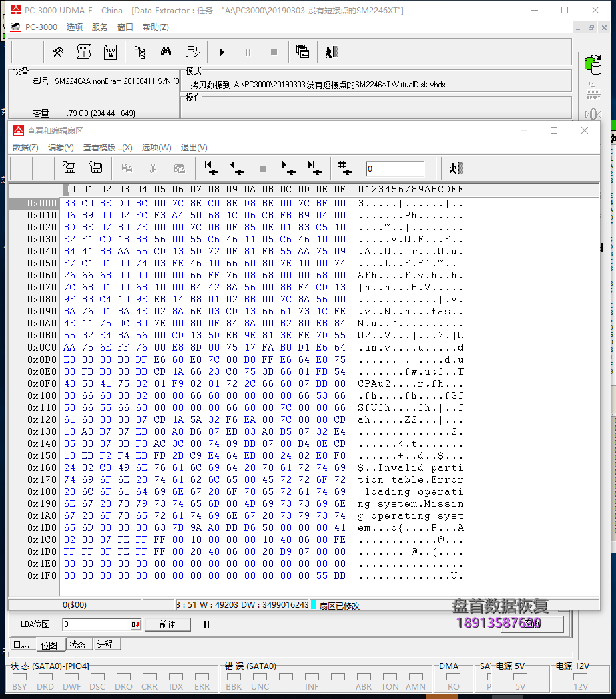Open the 选项 menu in main window
616x699 pixels.
point(75,27)
